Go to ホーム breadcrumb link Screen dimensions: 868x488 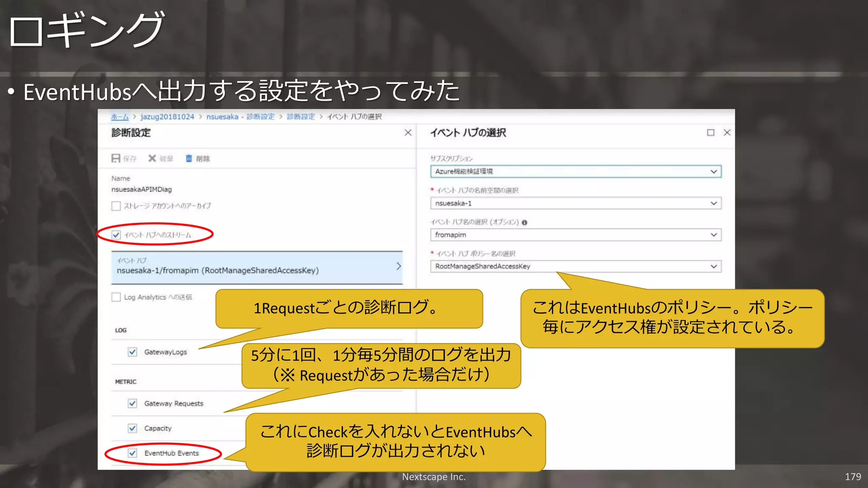(x=120, y=116)
